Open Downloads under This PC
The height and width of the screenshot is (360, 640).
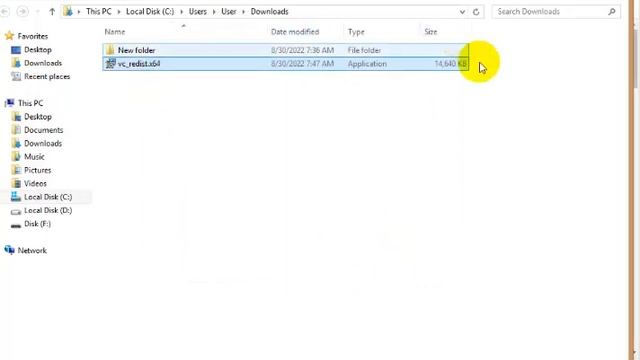click(x=43, y=144)
